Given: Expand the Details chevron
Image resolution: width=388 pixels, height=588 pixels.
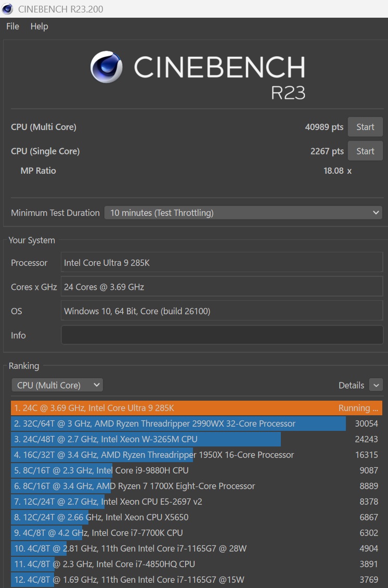Looking at the screenshot, I should point(376,385).
